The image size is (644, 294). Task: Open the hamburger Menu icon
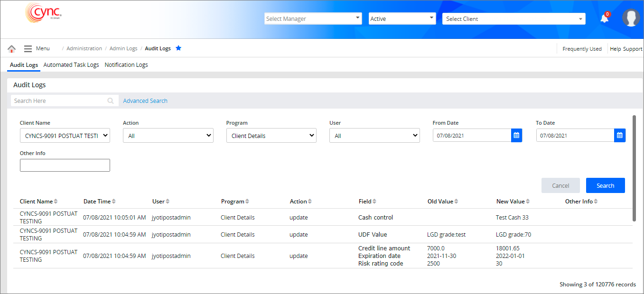coord(28,49)
